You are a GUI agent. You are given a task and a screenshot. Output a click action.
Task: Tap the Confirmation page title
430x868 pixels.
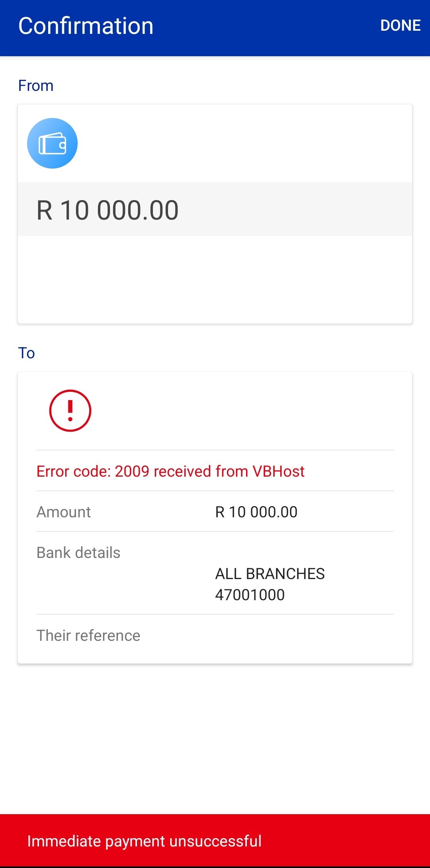click(86, 26)
